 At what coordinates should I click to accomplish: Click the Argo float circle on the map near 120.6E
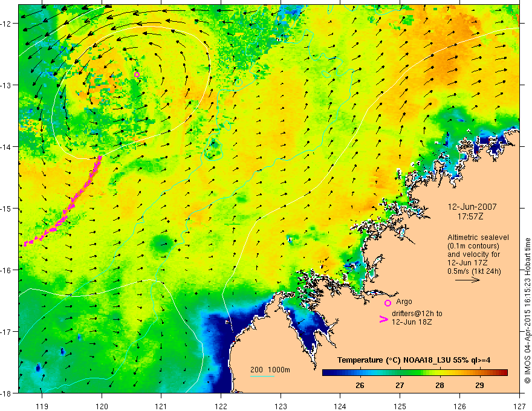pos(137,74)
